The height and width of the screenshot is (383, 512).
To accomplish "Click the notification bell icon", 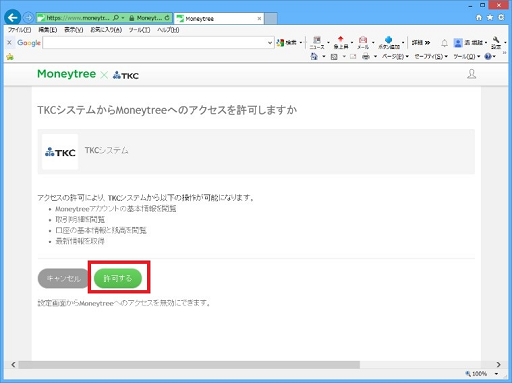I will (x=444, y=43).
